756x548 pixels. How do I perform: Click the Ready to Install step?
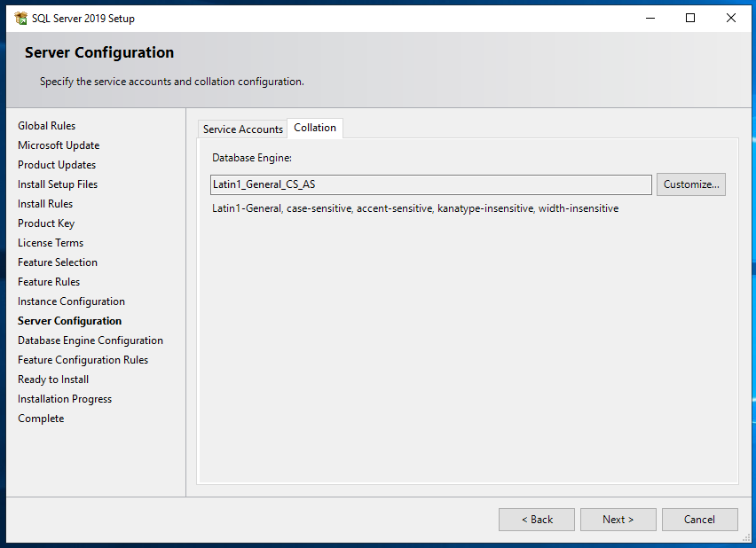[53, 380]
